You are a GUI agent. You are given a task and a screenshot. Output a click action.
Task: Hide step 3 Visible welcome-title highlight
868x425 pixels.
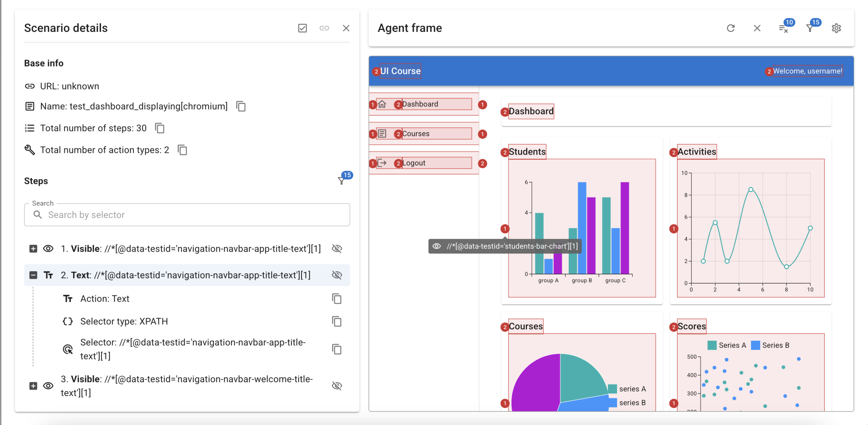337,386
